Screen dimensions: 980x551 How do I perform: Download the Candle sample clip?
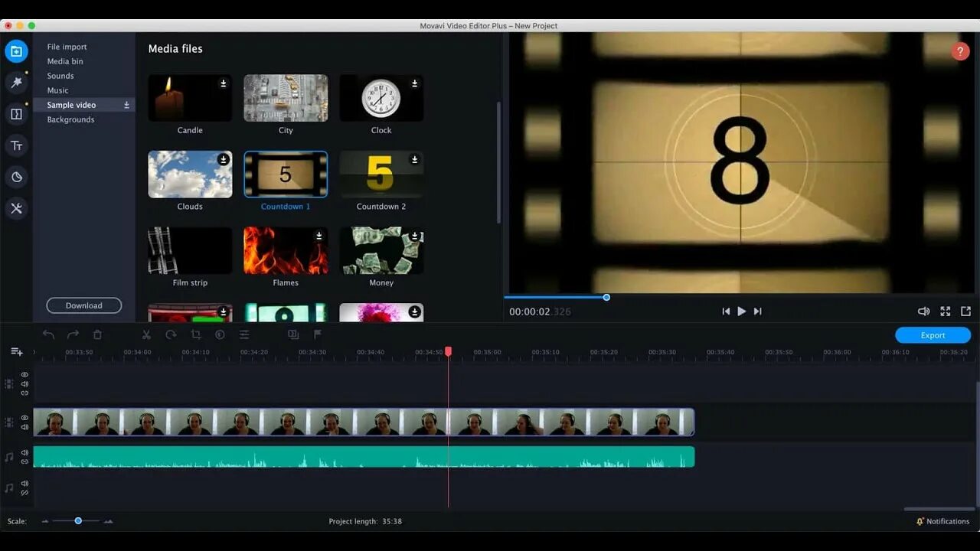(224, 83)
